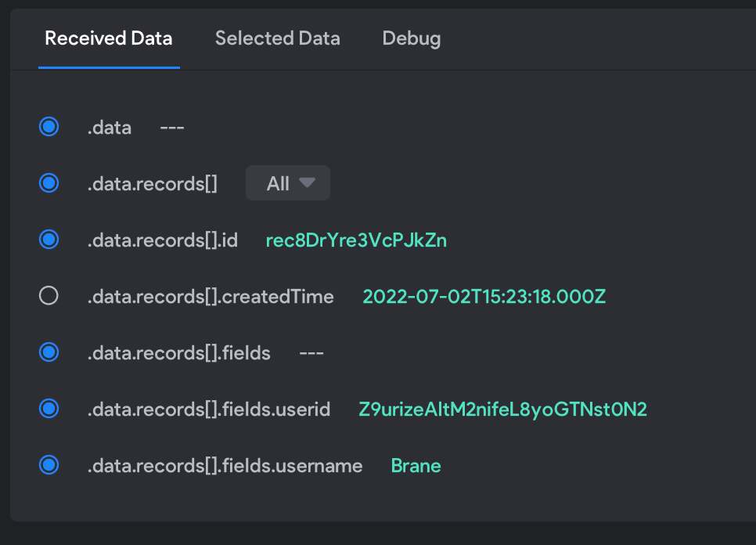
Task: Click the .data.records[].fields path label
Action: tap(179, 353)
